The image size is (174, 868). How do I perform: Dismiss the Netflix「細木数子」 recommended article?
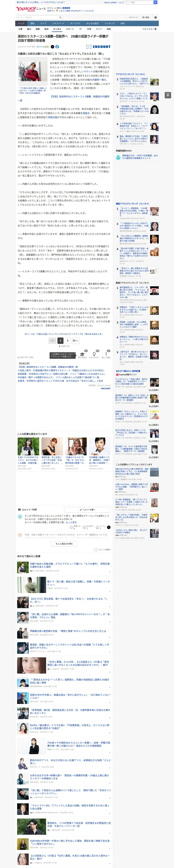coord(109,733)
